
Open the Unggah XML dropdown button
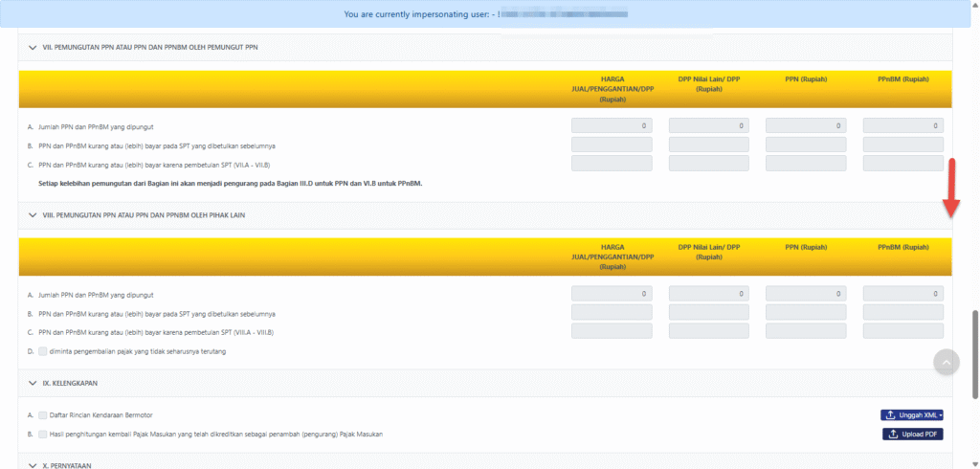(x=912, y=414)
